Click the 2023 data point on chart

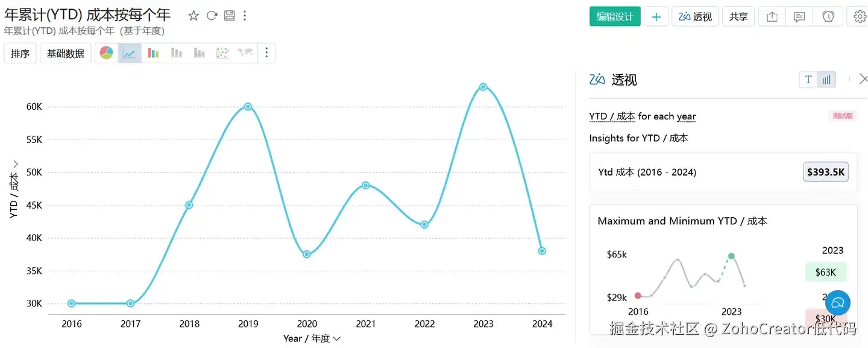tap(483, 87)
